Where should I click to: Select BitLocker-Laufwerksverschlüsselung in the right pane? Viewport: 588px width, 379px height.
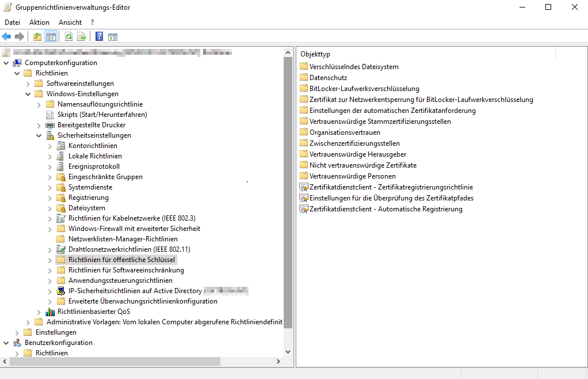click(x=364, y=89)
